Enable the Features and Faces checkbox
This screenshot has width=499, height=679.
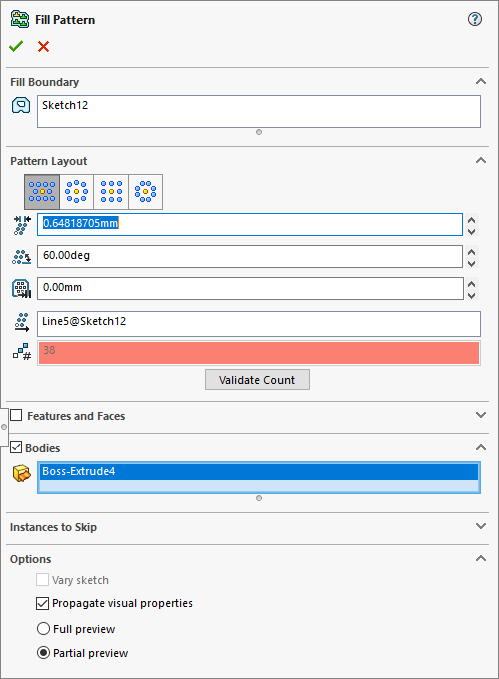16,415
